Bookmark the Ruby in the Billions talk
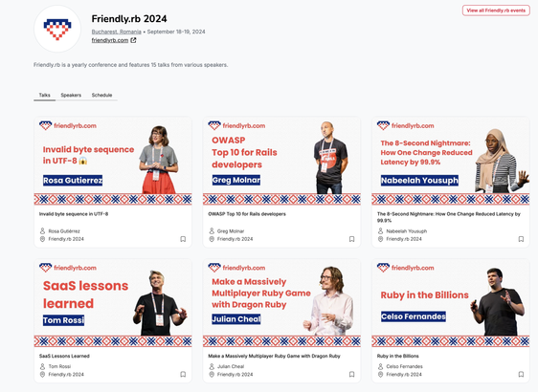The image size is (538, 392). point(521,374)
